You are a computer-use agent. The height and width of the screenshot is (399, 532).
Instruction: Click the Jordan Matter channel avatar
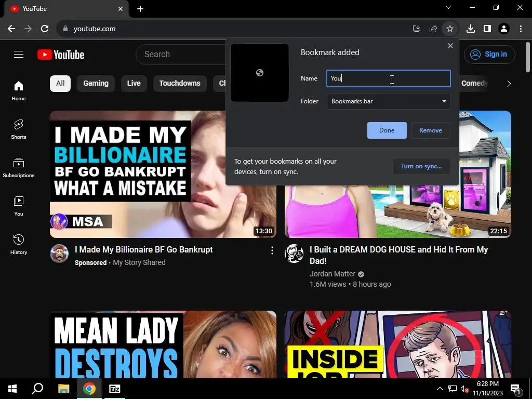[x=294, y=254]
